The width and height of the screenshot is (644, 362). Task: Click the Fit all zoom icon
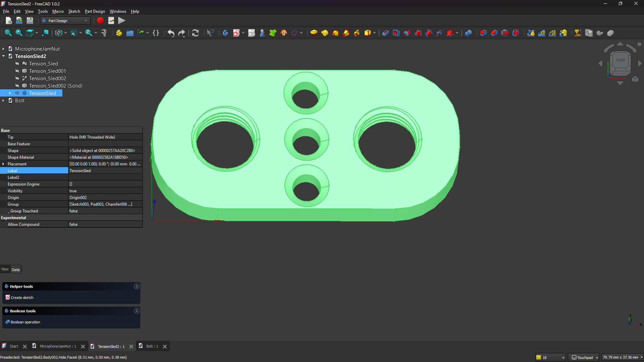[8, 33]
